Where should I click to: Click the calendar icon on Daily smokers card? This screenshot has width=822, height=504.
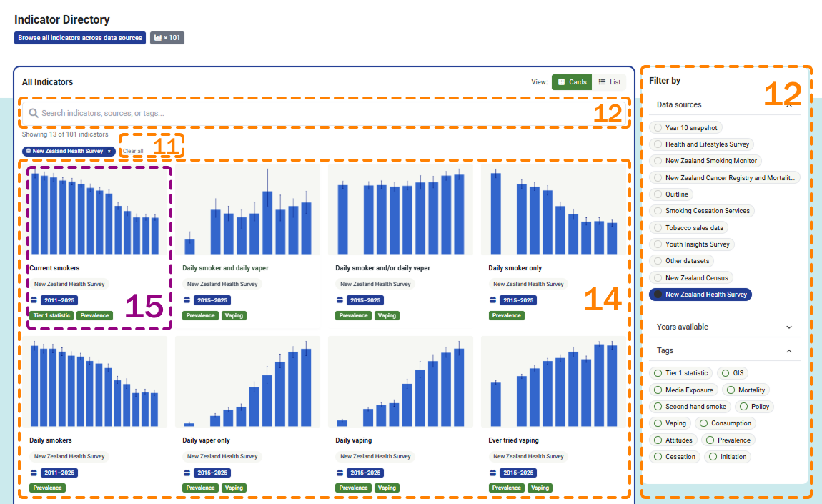(34, 473)
